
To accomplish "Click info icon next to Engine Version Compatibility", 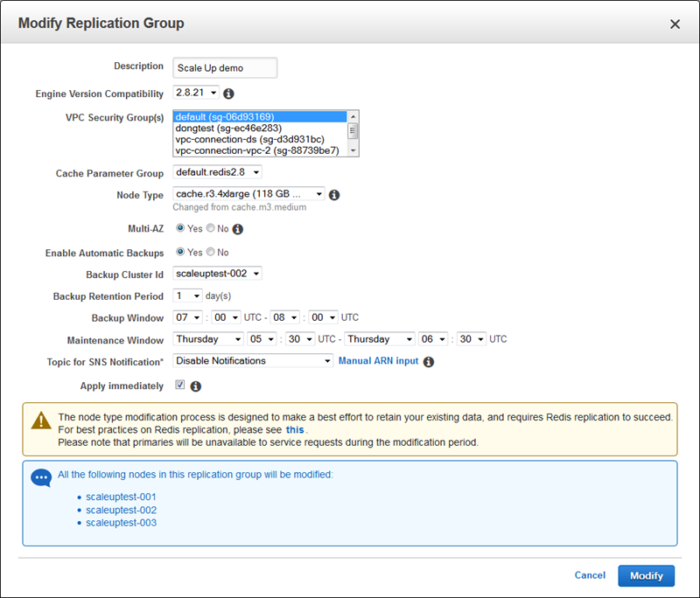I will click(229, 94).
